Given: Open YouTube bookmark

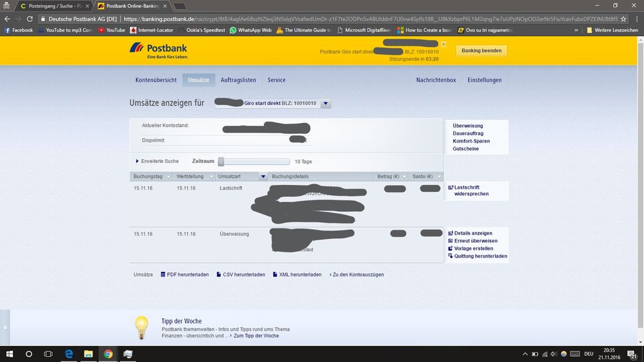Looking at the screenshot, I should tap(112, 30).
